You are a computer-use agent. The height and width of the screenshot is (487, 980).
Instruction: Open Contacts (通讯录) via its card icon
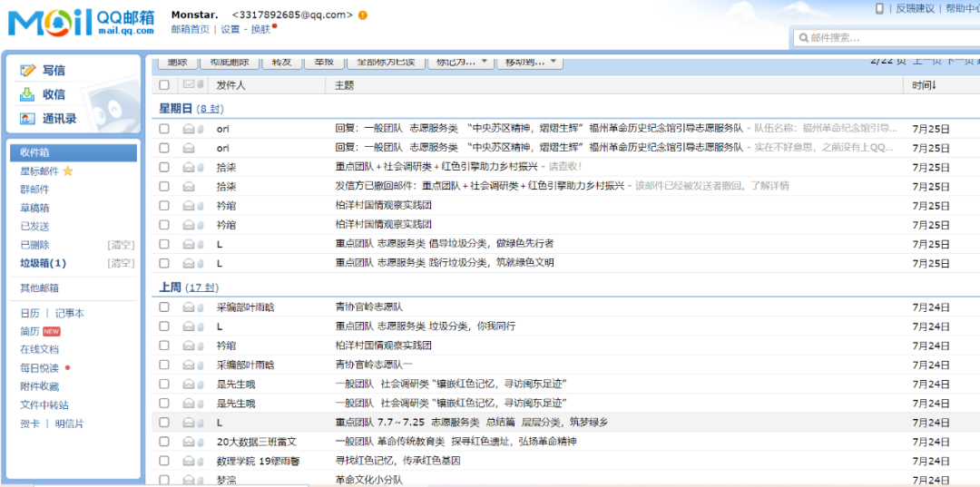28,119
